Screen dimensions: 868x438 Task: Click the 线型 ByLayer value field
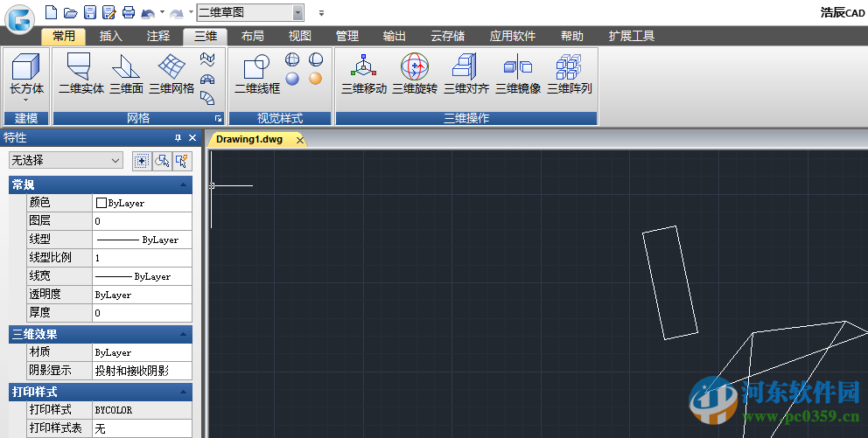click(x=142, y=240)
